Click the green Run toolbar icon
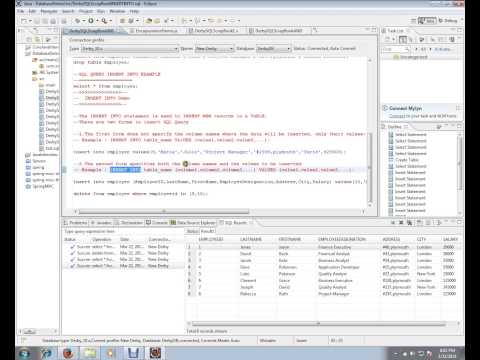The width and height of the screenshot is (480, 360). coord(91,21)
